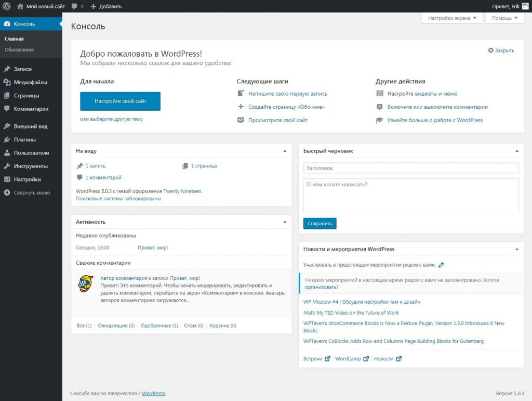Image resolution: width=532 pixels, height=401 pixels.
Task: Open the Привет, мир! recent post link
Action: (x=153, y=248)
